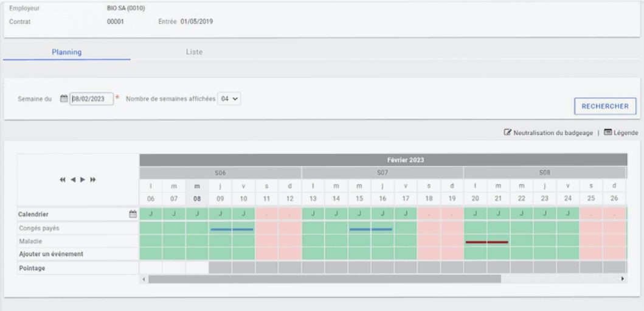Click Ajouter un événement cell for day 22

(x=522, y=254)
